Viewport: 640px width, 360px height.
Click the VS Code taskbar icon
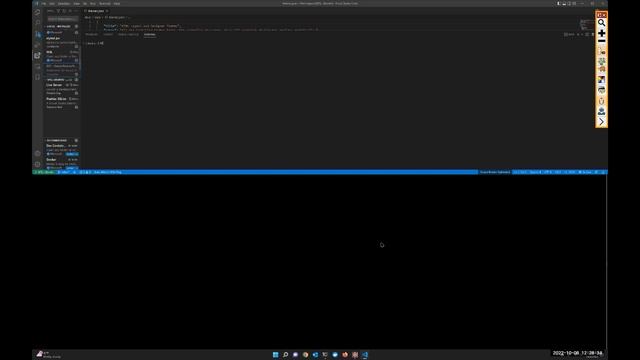point(365,355)
